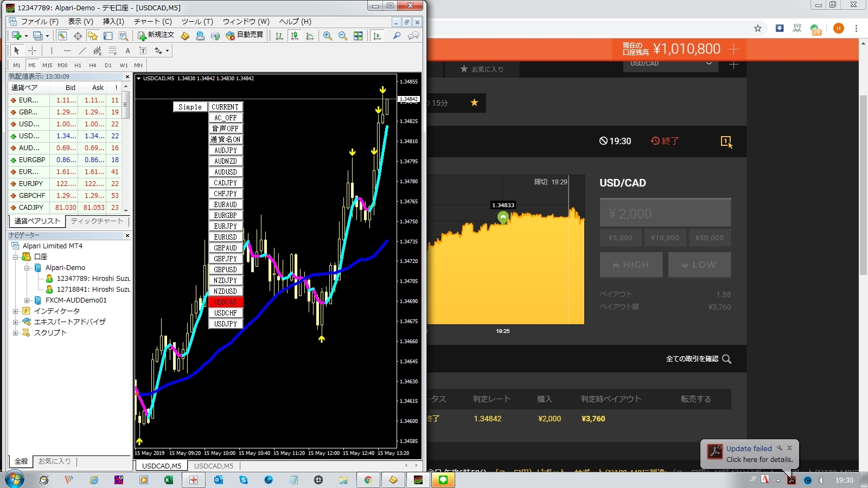Switch timeframe to M1
The image size is (868, 488).
click(x=17, y=65)
